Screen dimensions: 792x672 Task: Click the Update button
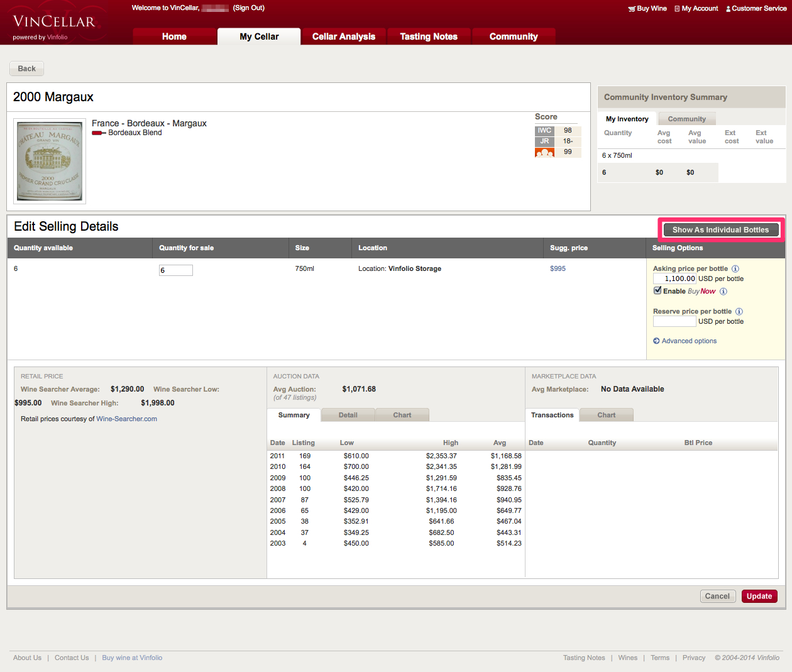click(759, 597)
